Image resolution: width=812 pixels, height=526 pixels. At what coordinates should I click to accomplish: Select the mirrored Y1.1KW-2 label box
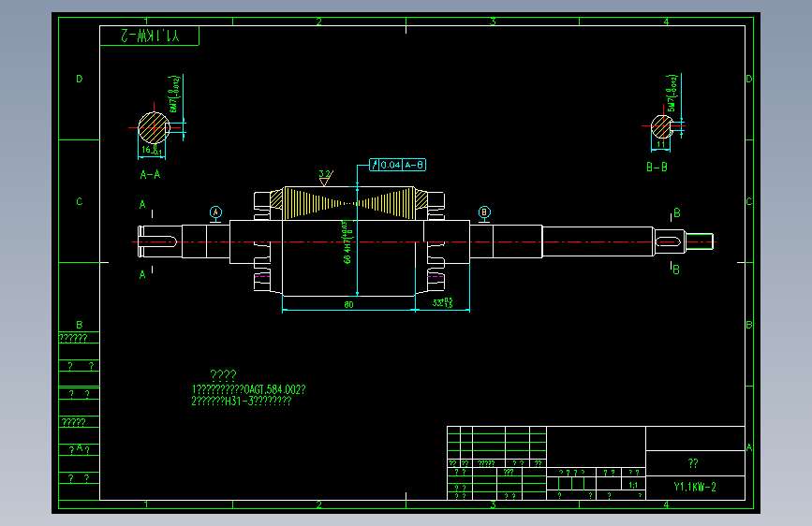[149, 36]
